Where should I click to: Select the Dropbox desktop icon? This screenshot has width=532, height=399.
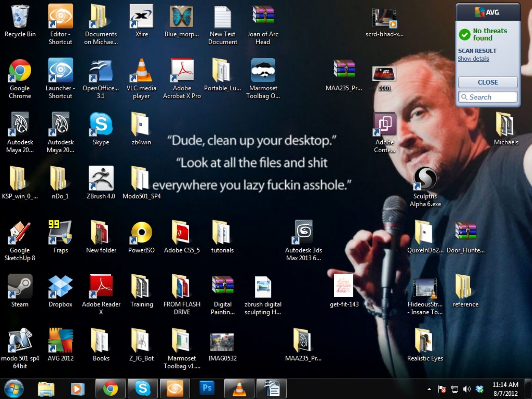point(60,287)
